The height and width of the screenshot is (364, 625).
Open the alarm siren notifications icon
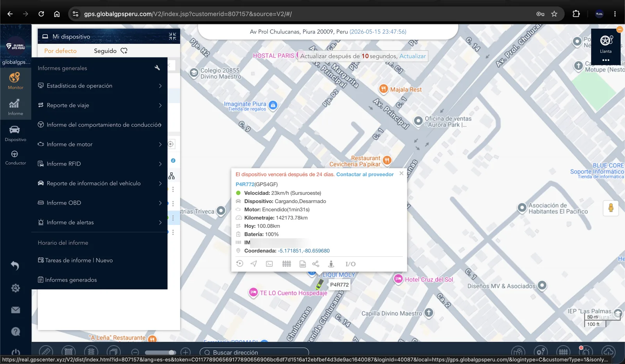pyautogui.click(x=586, y=352)
